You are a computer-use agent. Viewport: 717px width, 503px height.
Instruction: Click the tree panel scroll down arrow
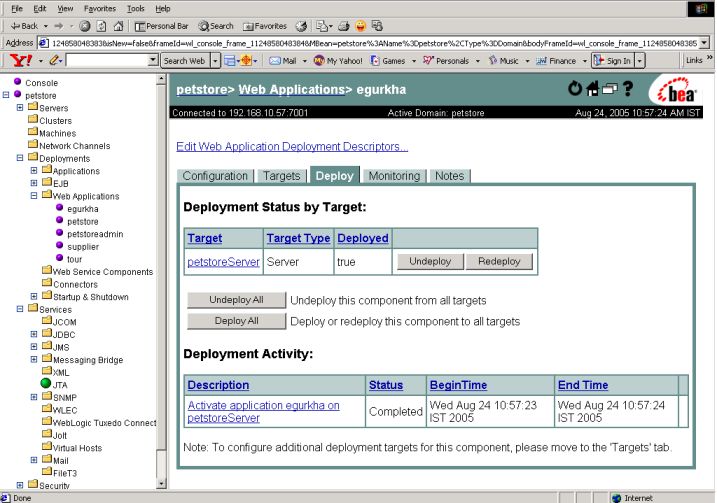click(161, 483)
